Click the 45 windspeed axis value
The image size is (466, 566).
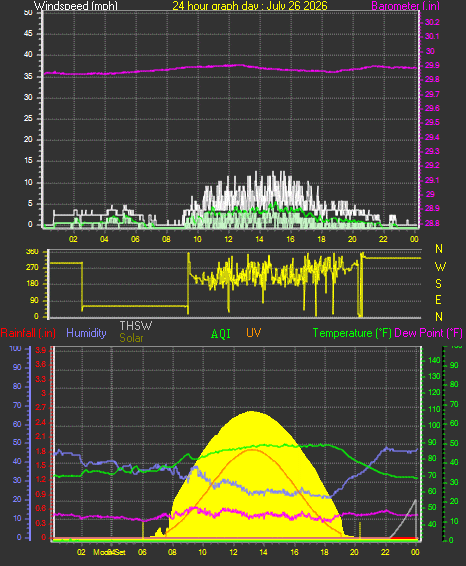click(28, 34)
